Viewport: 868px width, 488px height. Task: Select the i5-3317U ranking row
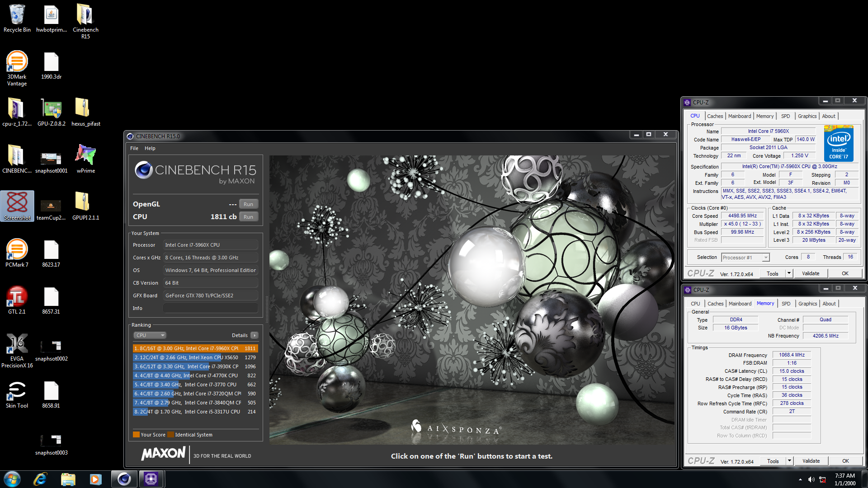click(195, 412)
